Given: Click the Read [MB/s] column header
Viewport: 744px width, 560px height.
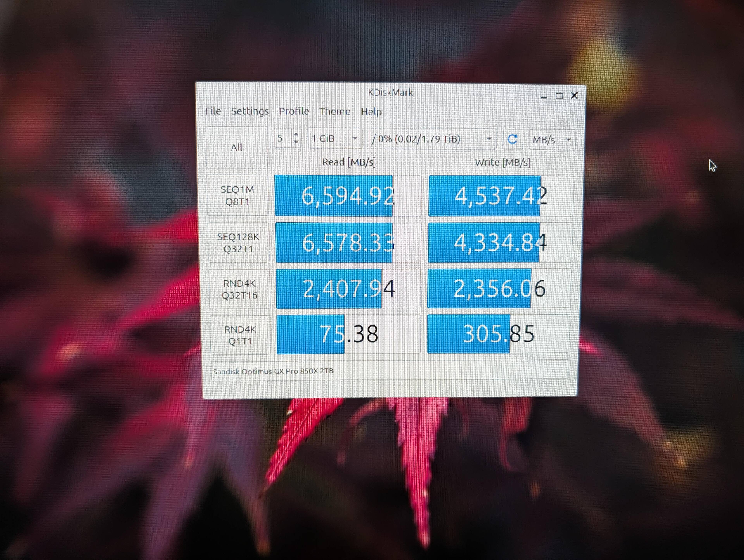Looking at the screenshot, I should pyautogui.click(x=349, y=162).
